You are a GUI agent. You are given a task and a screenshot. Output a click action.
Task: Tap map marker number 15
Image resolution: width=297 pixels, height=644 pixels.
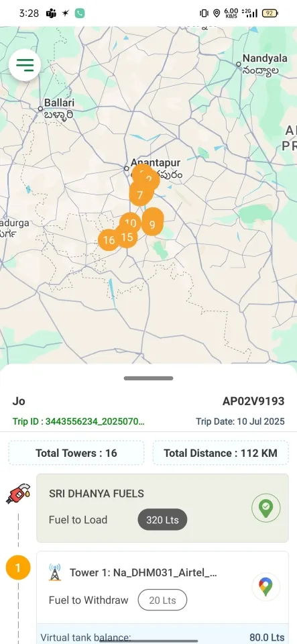tap(127, 237)
